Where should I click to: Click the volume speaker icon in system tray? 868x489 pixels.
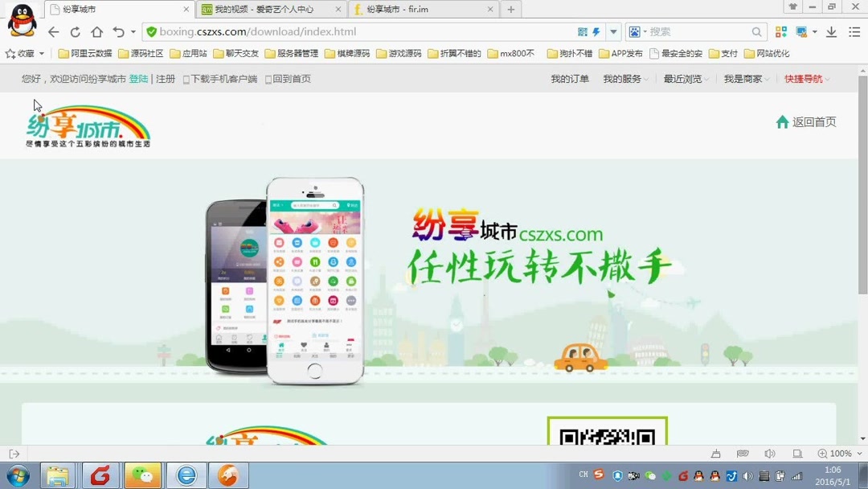tap(747, 475)
